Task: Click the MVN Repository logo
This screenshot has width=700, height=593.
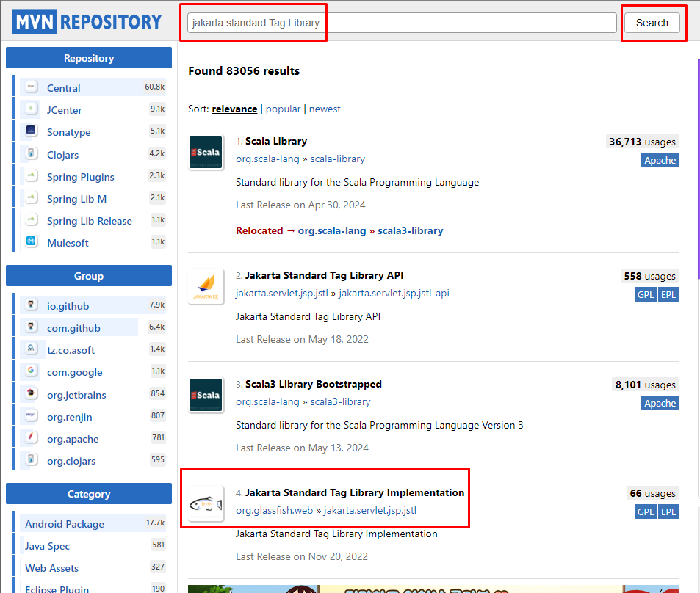Action: (87, 21)
